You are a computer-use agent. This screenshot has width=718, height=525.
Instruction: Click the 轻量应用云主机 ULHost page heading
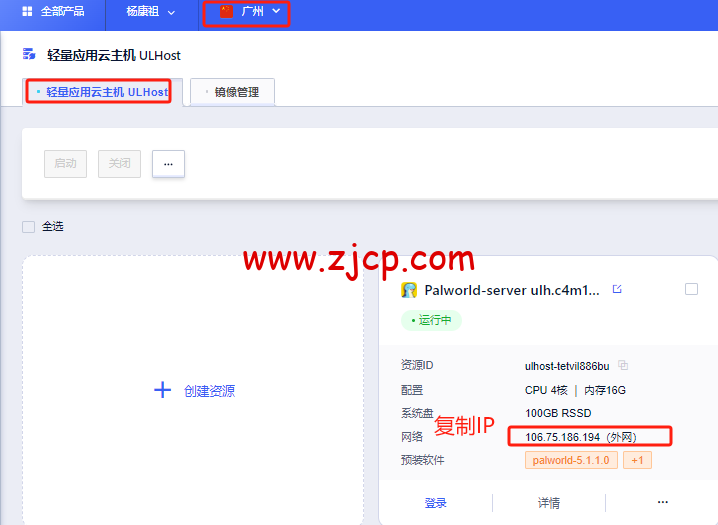coord(114,55)
